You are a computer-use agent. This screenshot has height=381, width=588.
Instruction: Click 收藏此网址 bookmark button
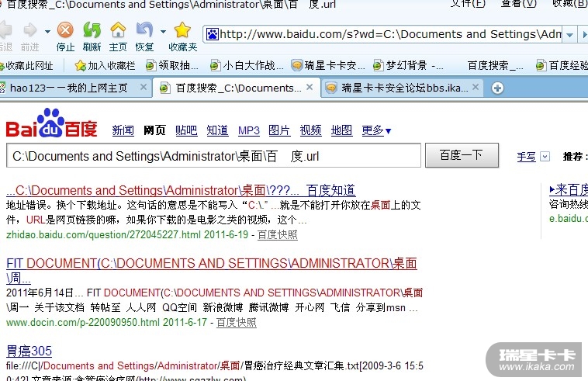(26, 66)
